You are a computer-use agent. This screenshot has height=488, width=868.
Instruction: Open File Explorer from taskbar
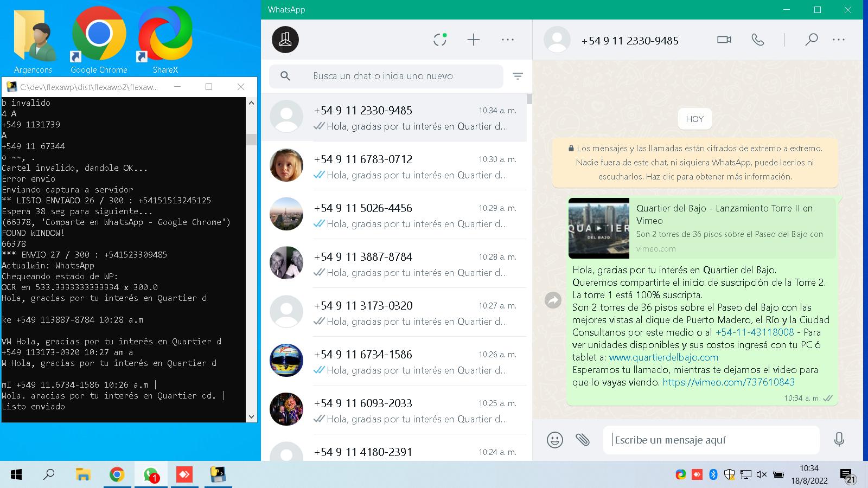(x=82, y=475)
